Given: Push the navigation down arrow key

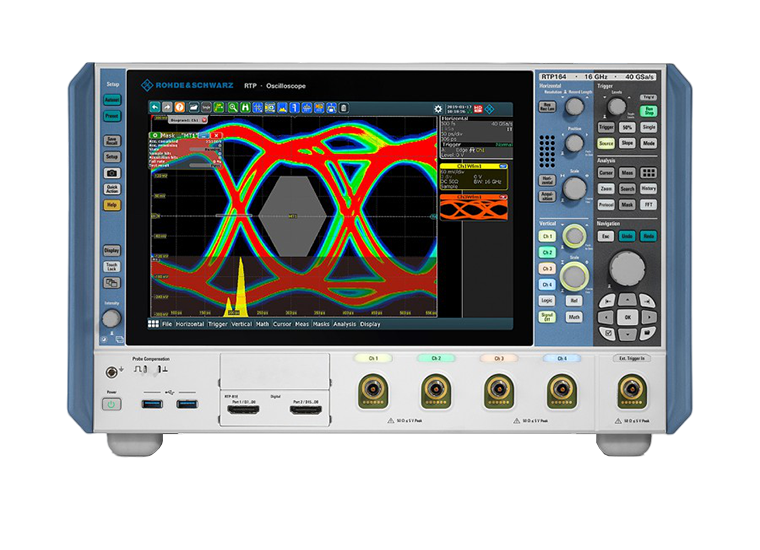Looking at the screenshot, I should [x=627, y=334].
